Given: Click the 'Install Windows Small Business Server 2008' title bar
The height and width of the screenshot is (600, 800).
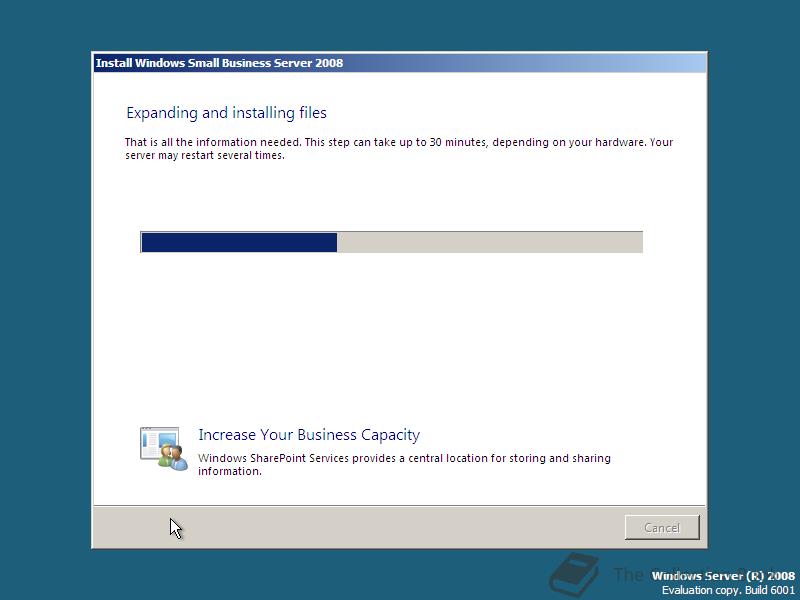Looking at the screenshot, I should point(399,63).
